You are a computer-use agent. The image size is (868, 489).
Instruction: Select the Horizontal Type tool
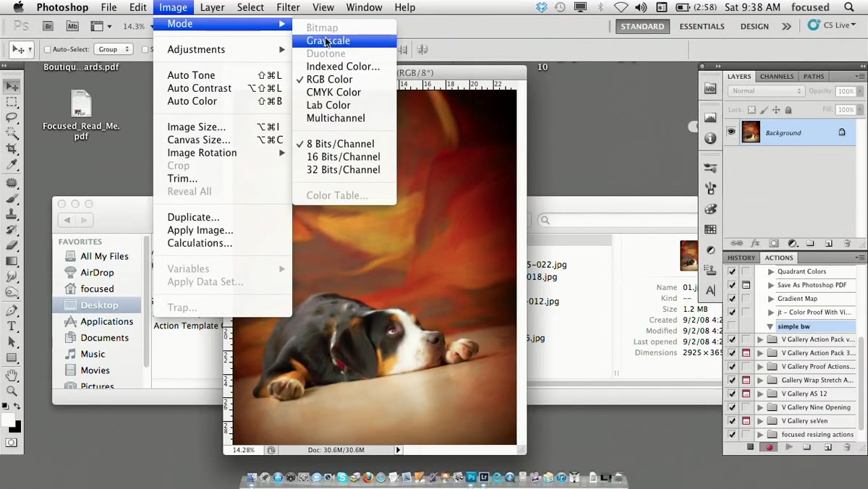coord(12,326)
